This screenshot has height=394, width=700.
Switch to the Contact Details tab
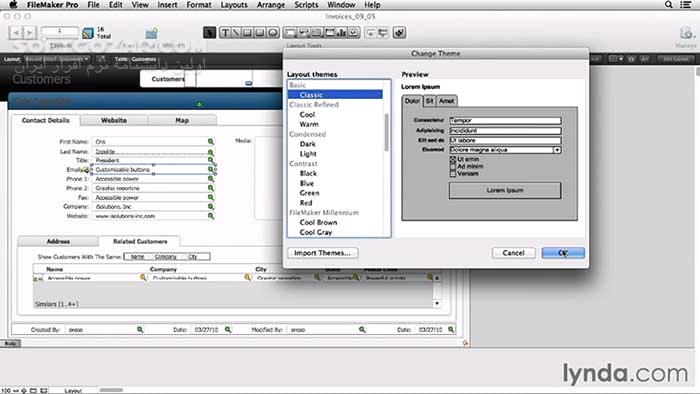(46, 120)
